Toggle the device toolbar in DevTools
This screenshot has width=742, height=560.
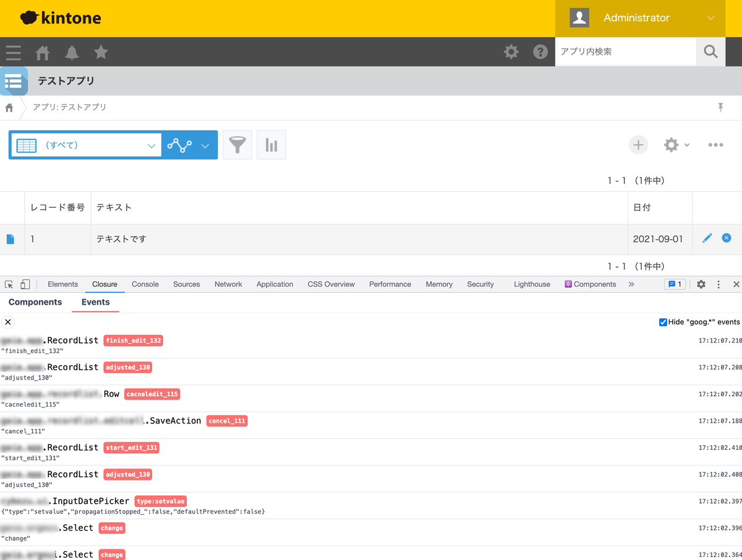(24, 284)
